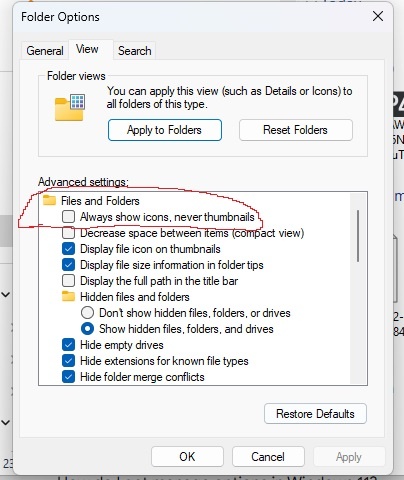Enable Always show icons, never thumbnails
Viewport: 404px width, 480px height.
(69, 217)
